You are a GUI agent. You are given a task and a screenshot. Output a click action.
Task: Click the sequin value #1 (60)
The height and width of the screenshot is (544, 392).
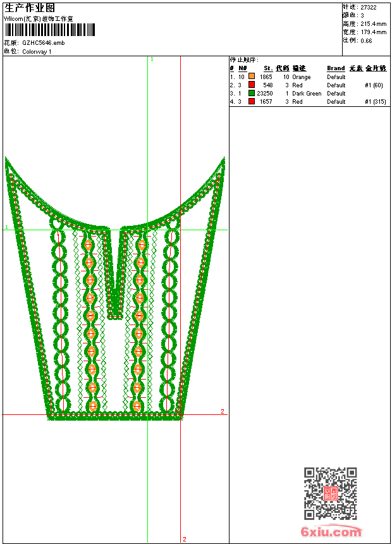(374, 85)
